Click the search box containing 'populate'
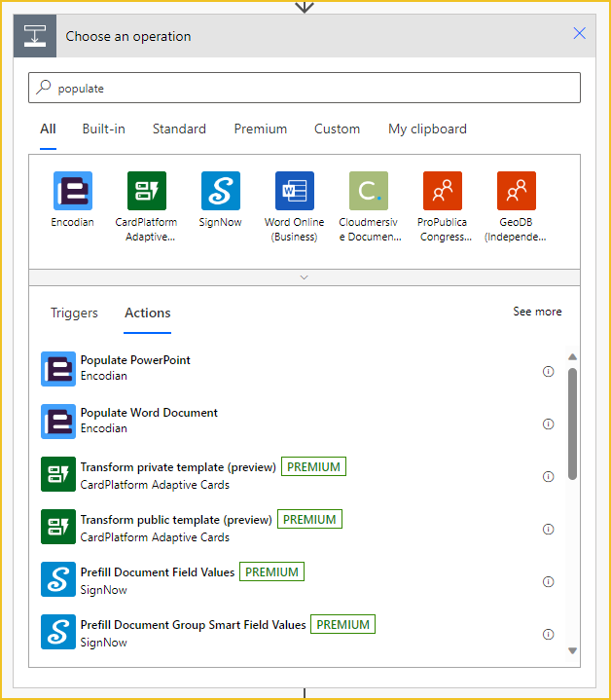 (x=305, y=88)
